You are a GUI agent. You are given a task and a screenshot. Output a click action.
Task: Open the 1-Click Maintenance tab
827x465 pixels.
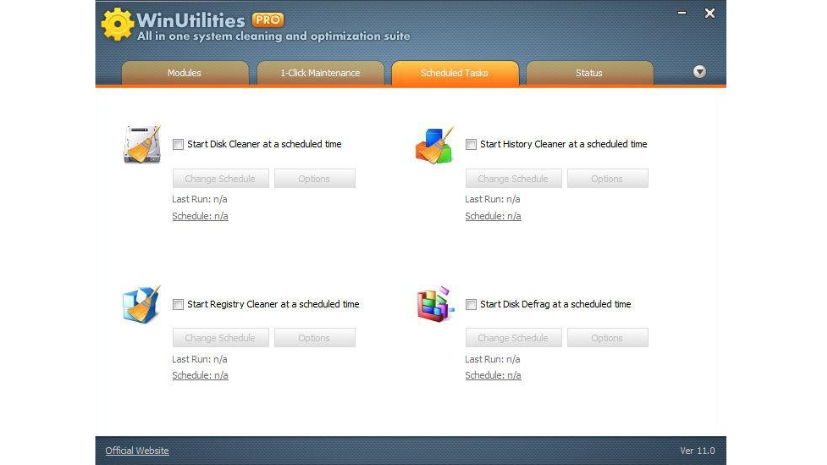(x=320, y=73)
